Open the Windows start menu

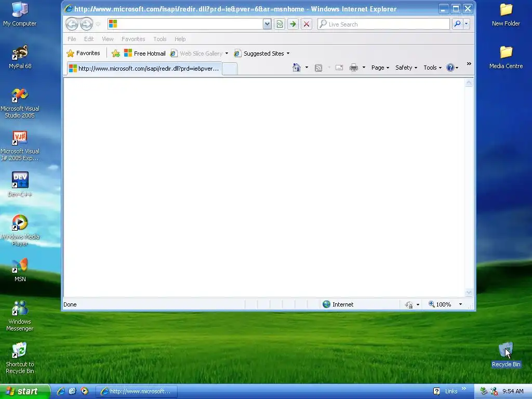tap(25, 391)
